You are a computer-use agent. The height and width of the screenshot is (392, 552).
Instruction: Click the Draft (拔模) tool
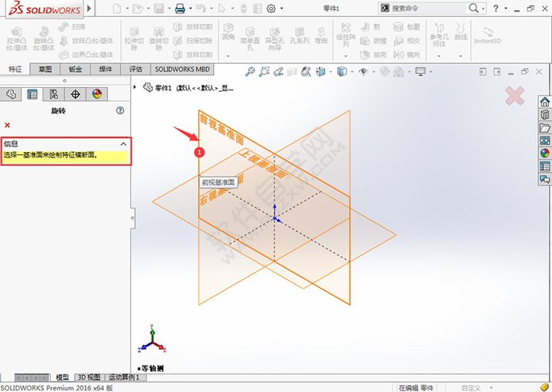pyautogui.click(x=373, y=41)
